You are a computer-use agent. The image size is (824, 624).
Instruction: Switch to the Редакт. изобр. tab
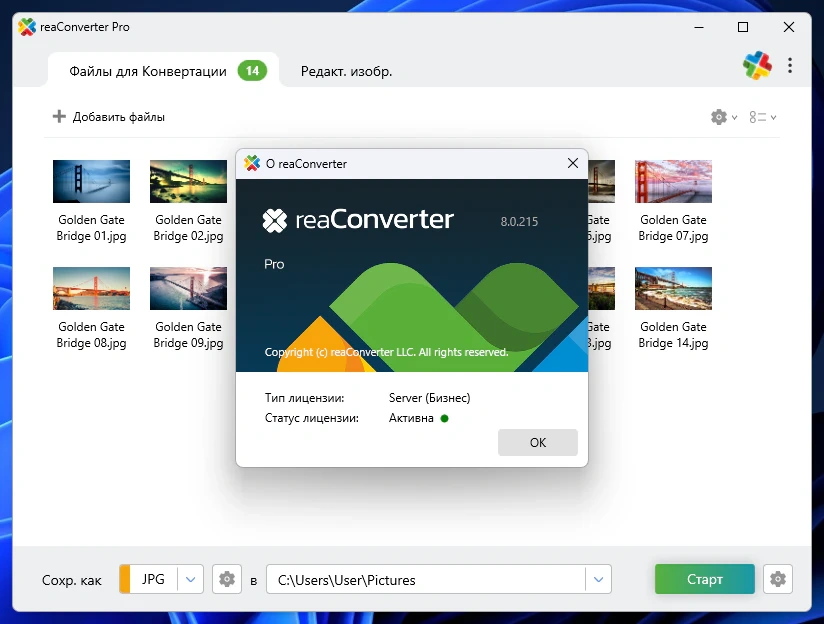click(x=346, y=71)
